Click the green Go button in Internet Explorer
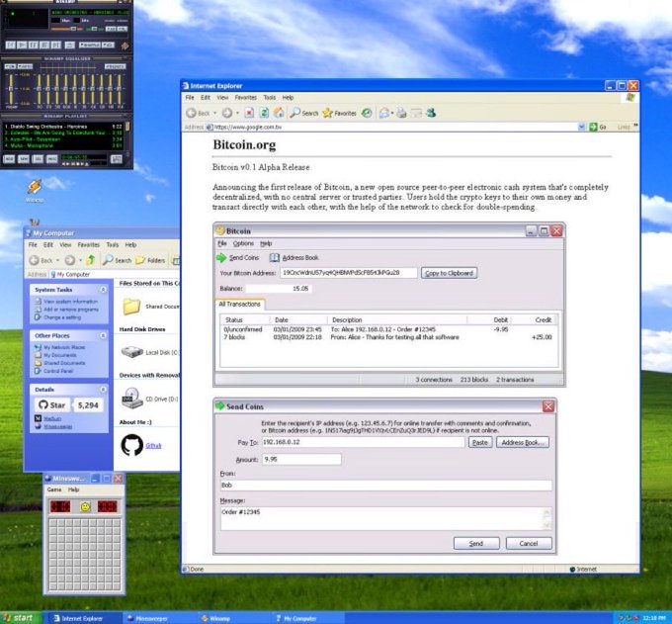The height and width of the screenshot is (624, 672). (597, 127)
